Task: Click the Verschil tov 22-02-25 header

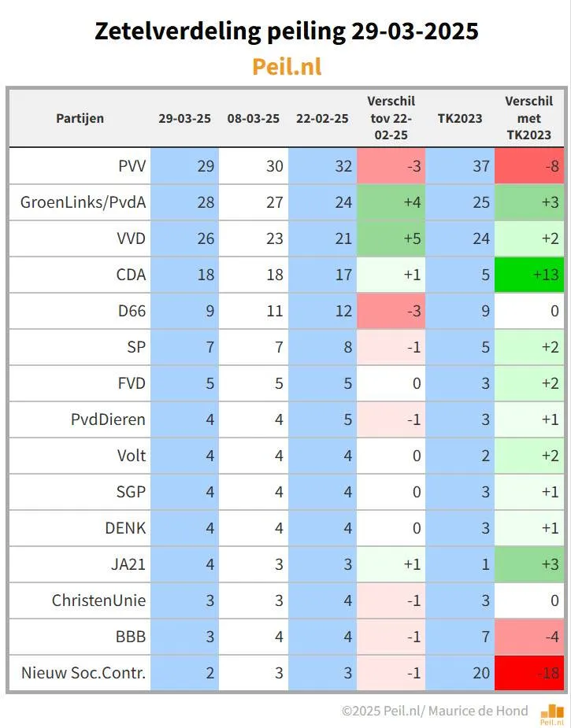Action: (391, 118)
